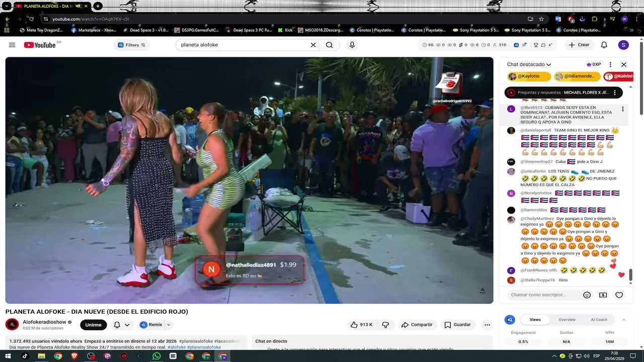Click the username @Visiononto27 in chat

click(x=536, y=162)
